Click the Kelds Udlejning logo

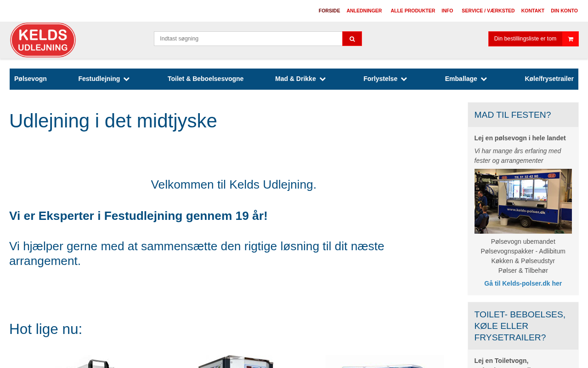click(x=43, y=40)
